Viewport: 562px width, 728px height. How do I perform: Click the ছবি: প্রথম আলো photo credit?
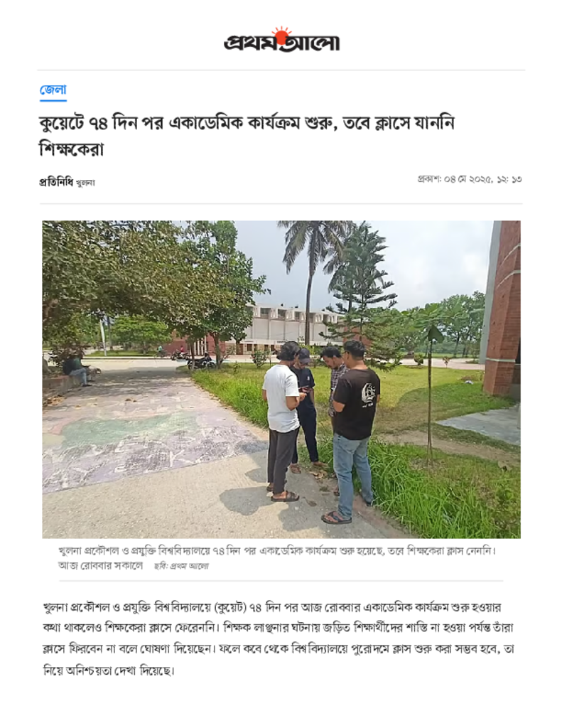(x=181, y=566)
